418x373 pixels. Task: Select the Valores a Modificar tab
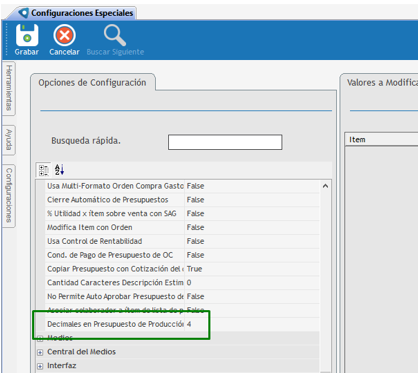point(380,82)
